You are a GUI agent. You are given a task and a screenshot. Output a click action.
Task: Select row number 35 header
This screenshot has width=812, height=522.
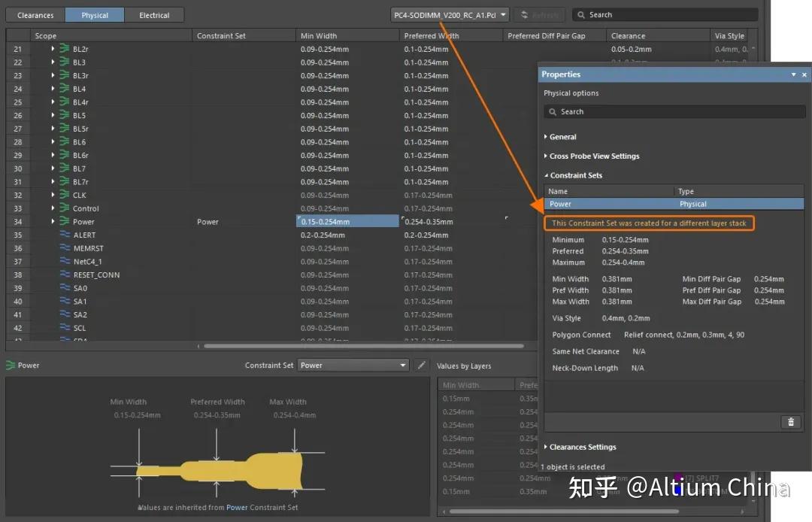pyautogui.click(x=17, y=235)
